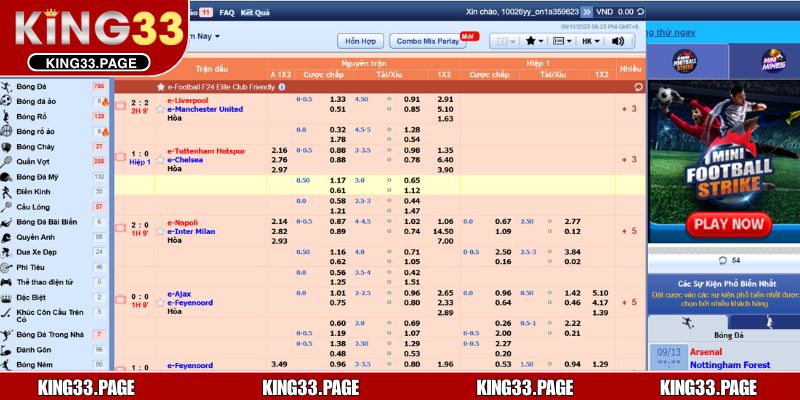Toggle the sound speaker icon
Viewport: 800px width, 400px height.
(x=618, y=41)
